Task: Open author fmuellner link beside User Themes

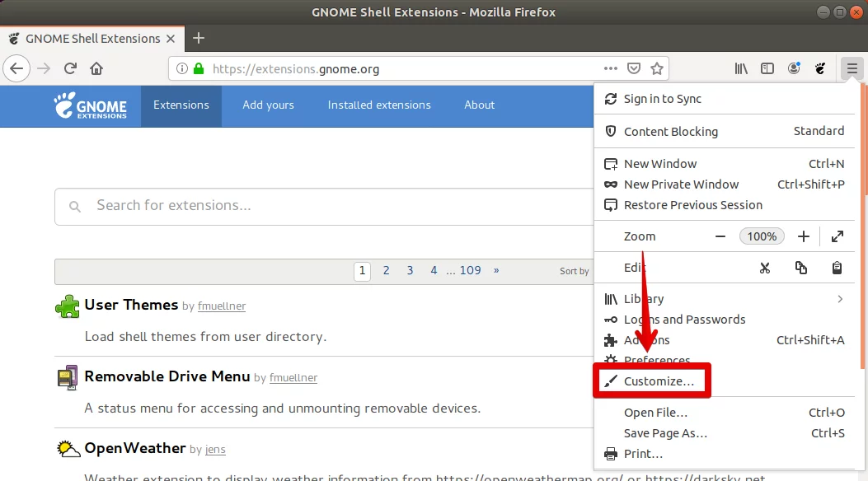Action: click(222, 306)
